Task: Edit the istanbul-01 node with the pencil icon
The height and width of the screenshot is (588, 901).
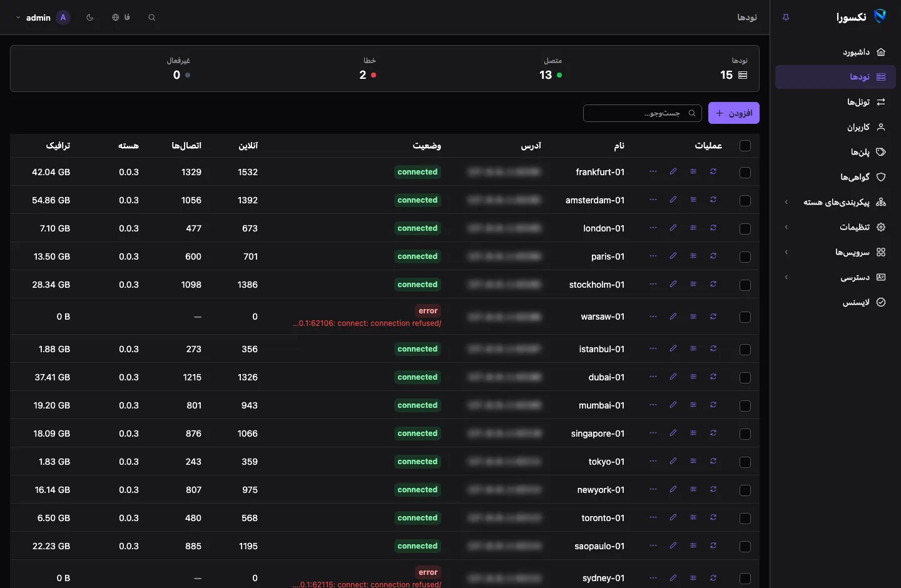Action: (x=673, y=348)
